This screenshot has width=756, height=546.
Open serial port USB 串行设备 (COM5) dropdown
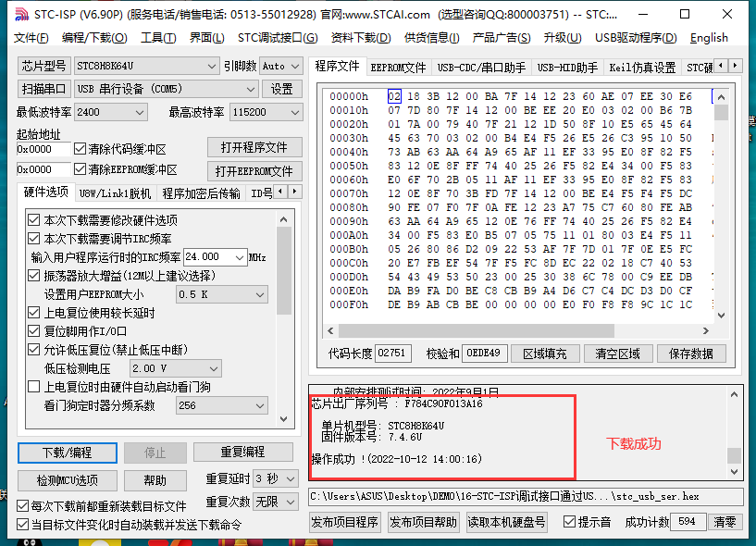click(167, 89)
